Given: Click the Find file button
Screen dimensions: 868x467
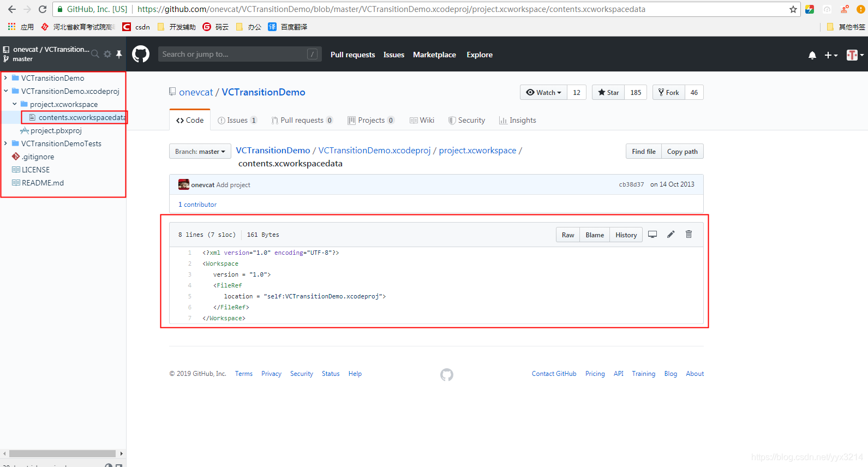Looking at the screenshot, I should [644, 151].
